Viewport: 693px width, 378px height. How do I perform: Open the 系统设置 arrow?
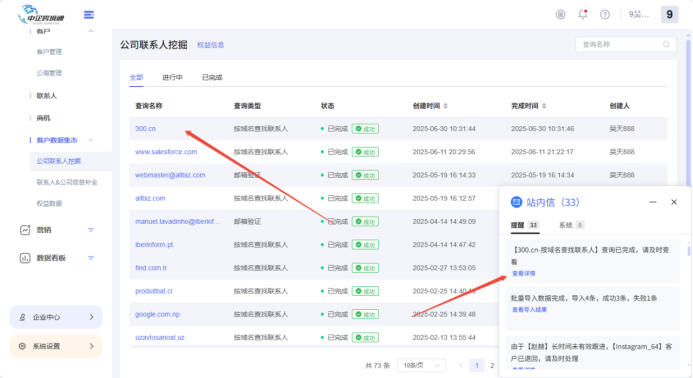click(x=91, y=346)
